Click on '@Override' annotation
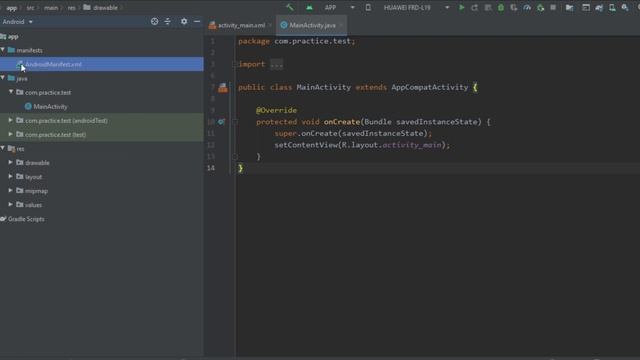The height and width of the screenshot is (360, 640). click(276, 110)
